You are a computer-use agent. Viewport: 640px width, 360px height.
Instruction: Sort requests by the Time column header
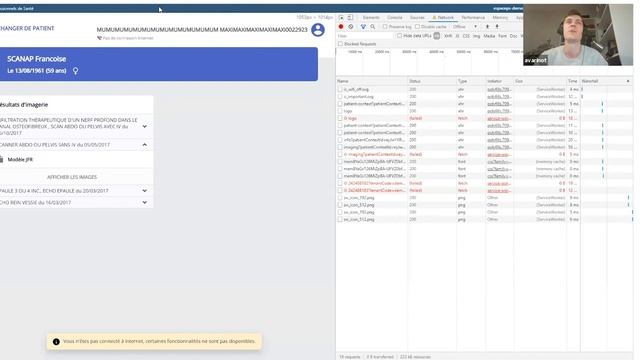pos(573,81)
